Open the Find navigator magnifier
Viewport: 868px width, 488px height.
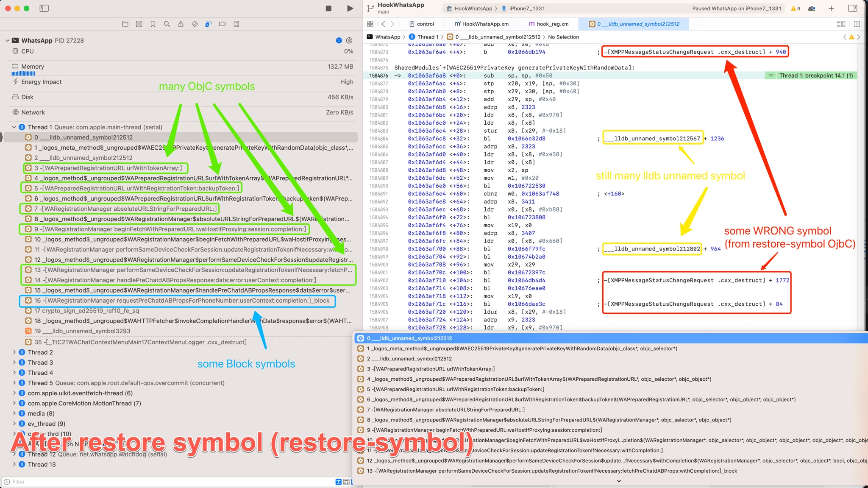coord(167,24)
